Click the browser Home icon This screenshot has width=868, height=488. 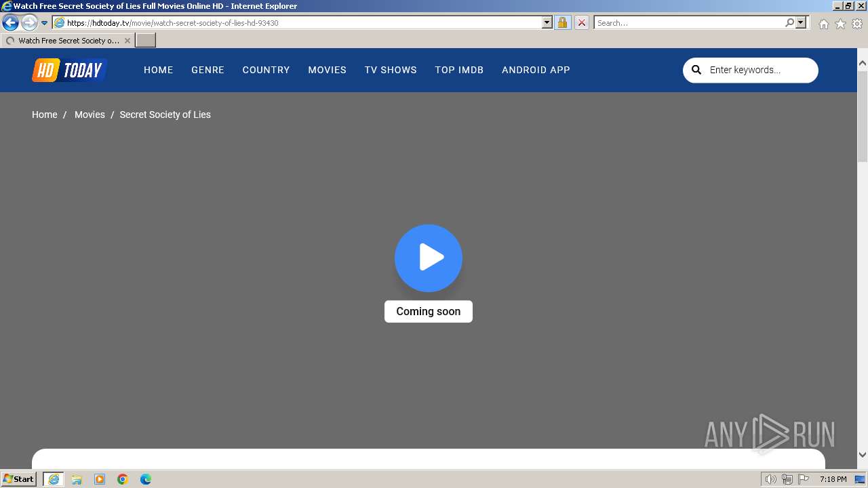(823, 23)
